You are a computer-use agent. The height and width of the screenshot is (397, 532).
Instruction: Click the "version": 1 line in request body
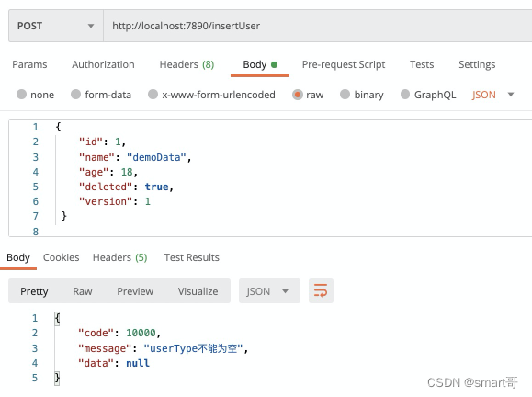coord(115,201)
